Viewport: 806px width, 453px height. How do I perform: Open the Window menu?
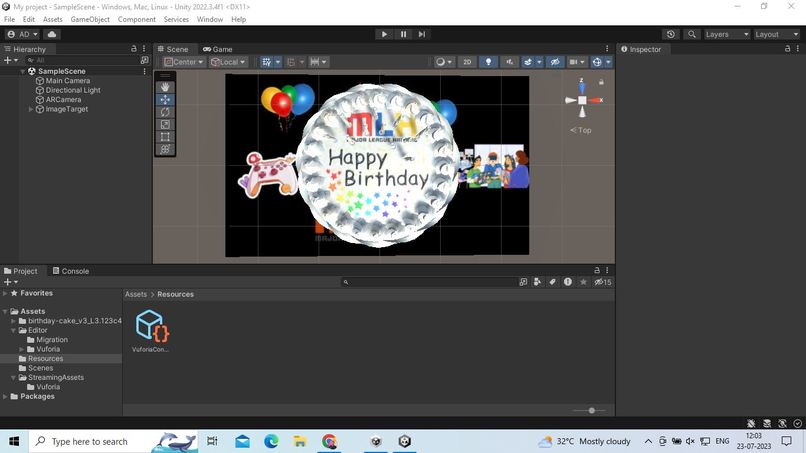click(x=210, y=19)
